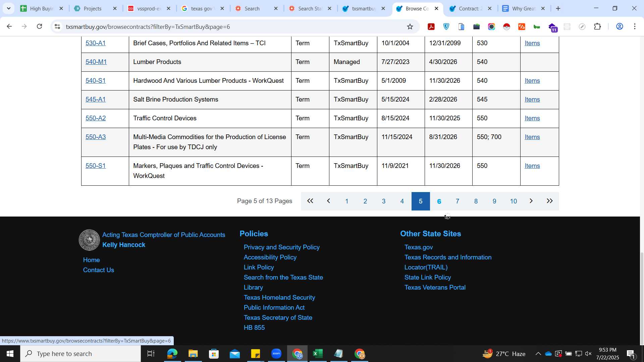Open Excel from the taskbar
The width and height of the screenshot is (644, 362).
pyautogui.click(x=318, y=354)
